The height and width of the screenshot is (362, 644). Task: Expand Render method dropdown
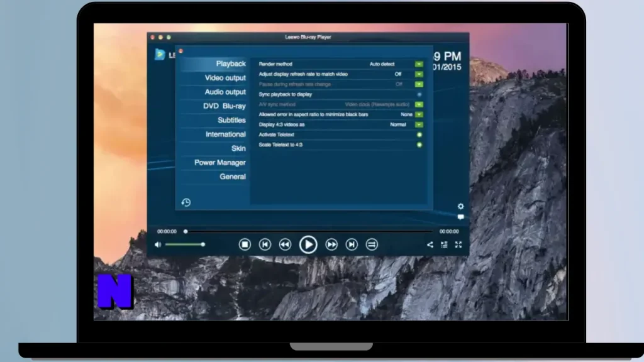[419, 64]
